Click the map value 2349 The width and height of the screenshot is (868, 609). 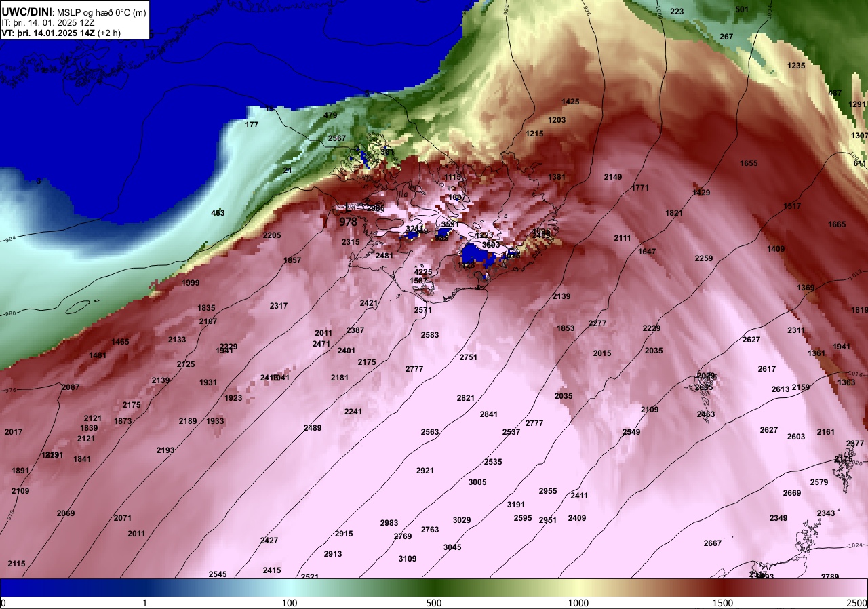click(x=778, y=518)
